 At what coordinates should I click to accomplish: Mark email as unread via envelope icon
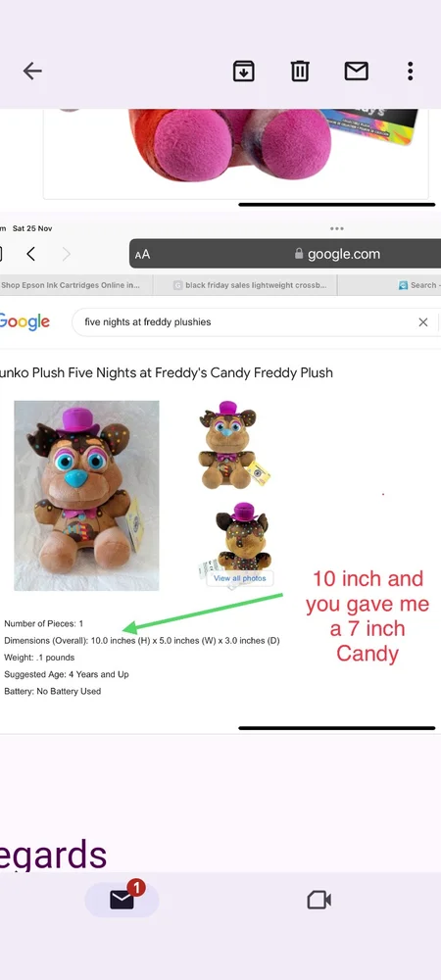(x=356, y=72)
